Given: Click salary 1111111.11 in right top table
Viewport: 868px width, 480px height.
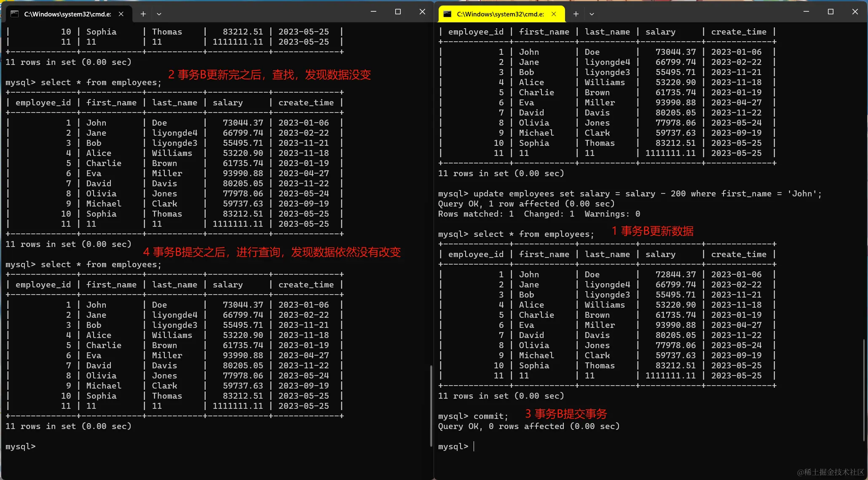Looking at the screenshot, I should [670, 153].
